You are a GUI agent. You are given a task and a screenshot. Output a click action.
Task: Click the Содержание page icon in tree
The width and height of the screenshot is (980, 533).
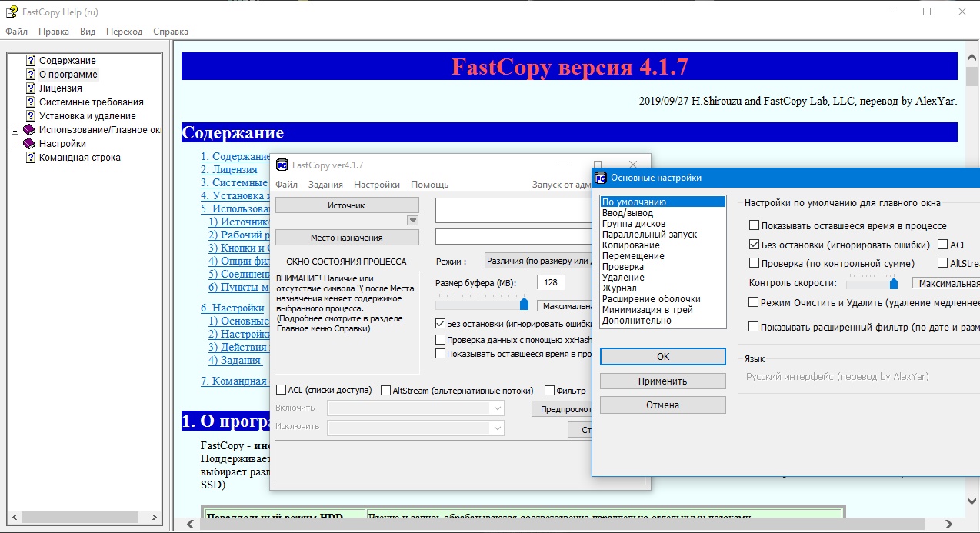point(31,61)
